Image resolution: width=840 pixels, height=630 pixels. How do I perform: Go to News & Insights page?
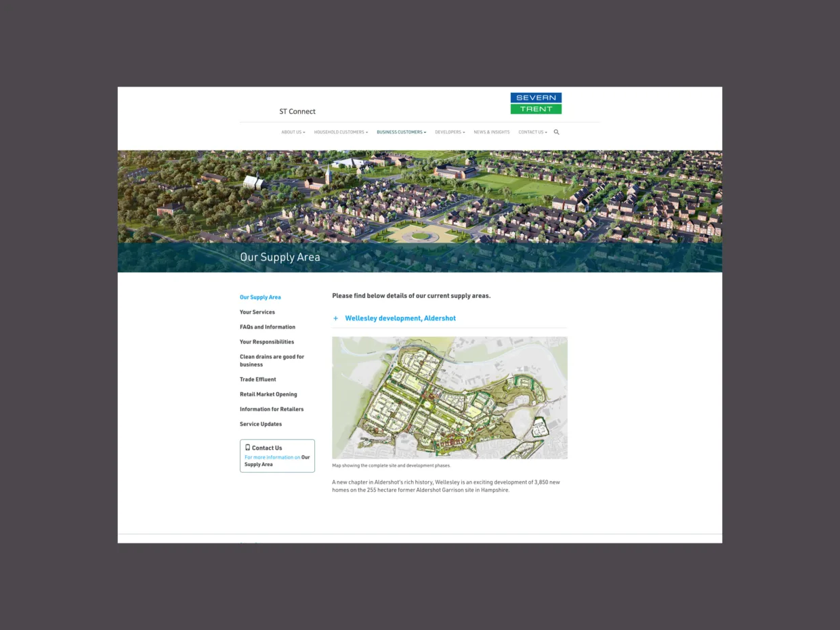click(x=491, y=132)
